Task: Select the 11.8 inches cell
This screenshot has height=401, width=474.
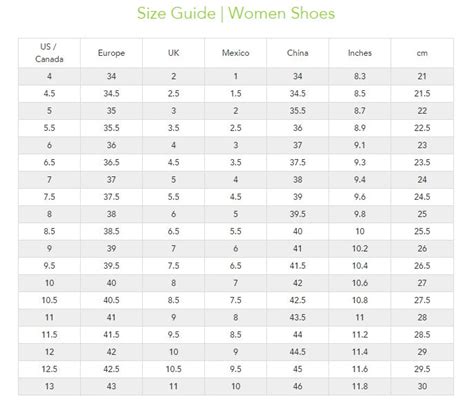Action: click(x=360, y=386)
